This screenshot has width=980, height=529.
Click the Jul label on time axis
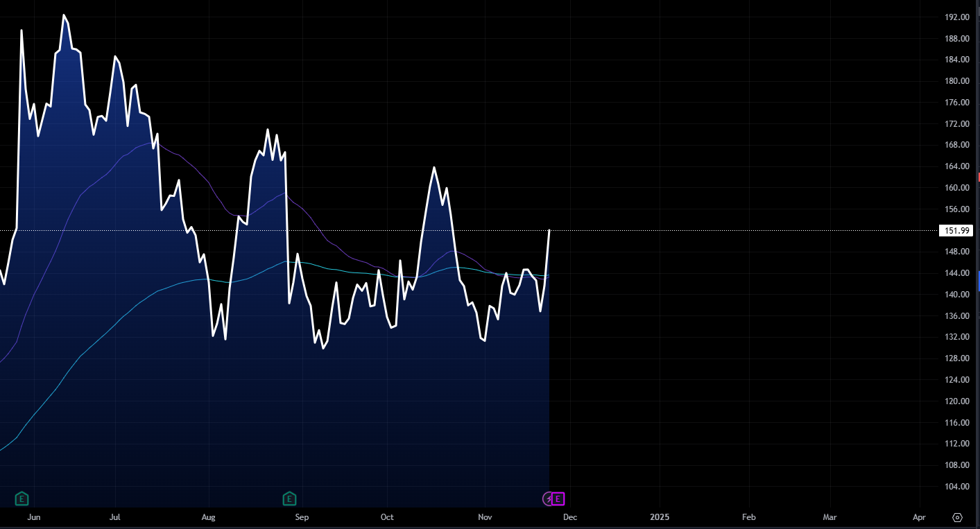click(115, 517)
